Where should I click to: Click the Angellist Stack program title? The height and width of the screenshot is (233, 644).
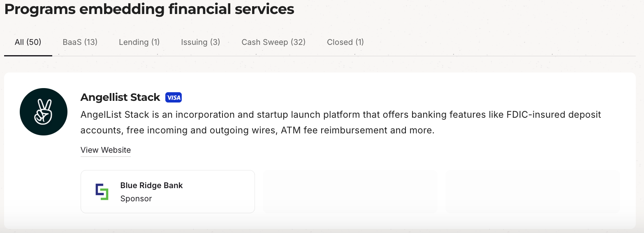[x=120, y=98]
